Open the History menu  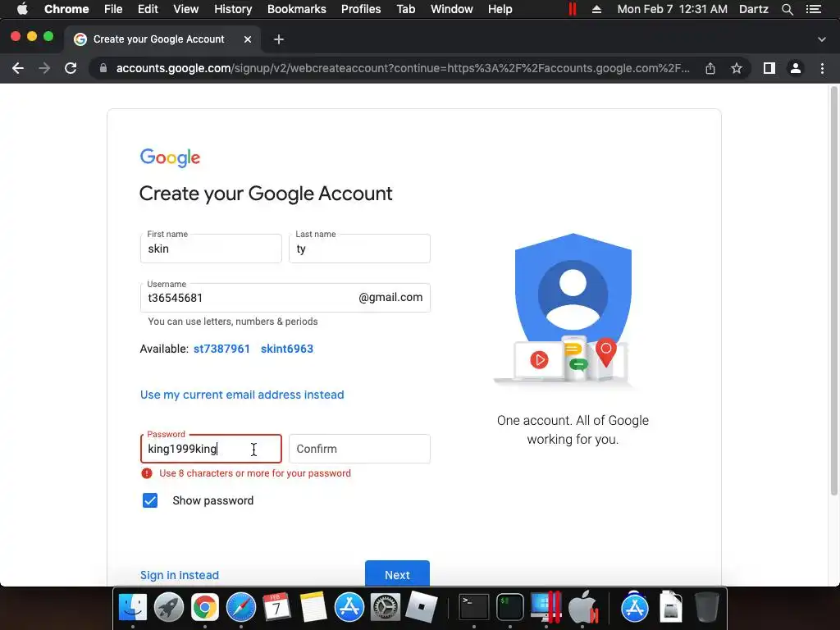pyautogui.click(x=233, y=9)
